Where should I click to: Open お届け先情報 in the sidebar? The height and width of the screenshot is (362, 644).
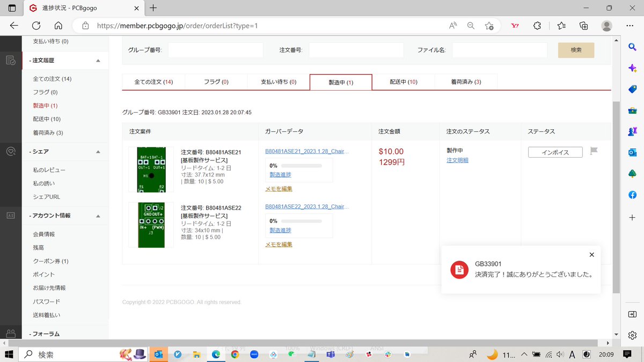[50, 288]
